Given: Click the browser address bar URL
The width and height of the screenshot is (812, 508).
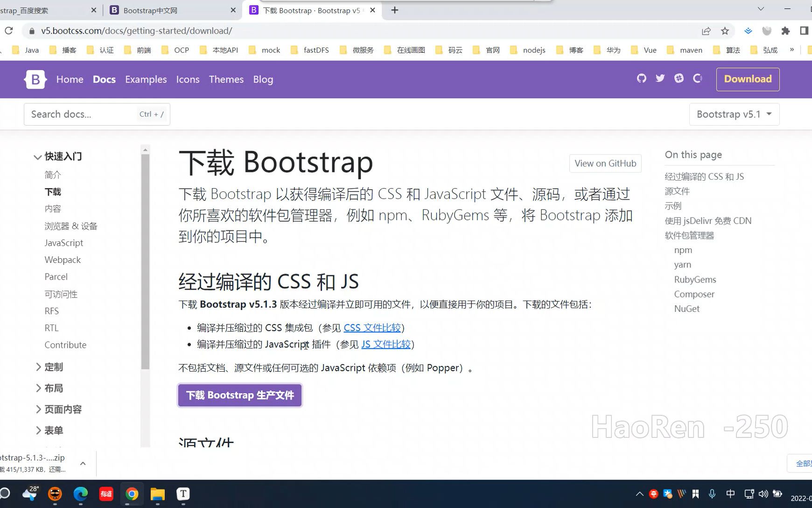Looking at the screenshot, I should tap(136, 31).
